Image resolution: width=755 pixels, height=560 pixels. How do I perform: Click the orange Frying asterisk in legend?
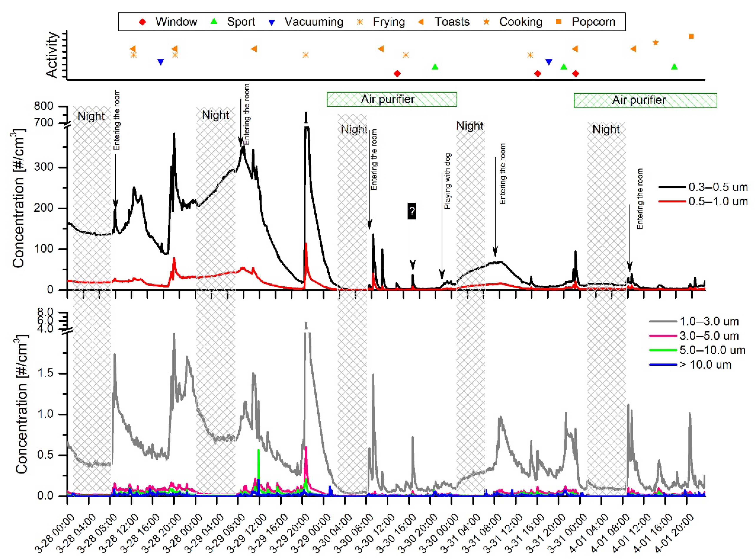pyautogui.click(x=360, y=22)
